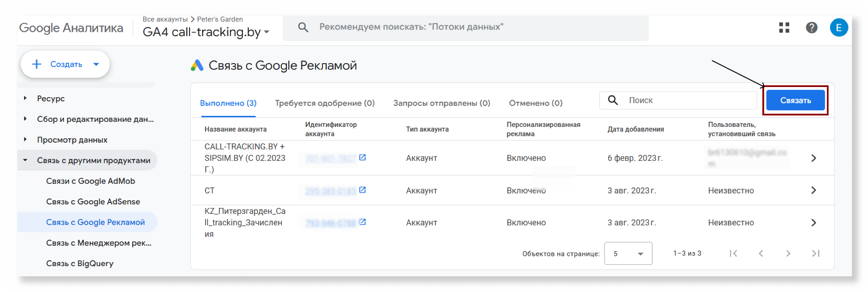Open external link icon for KZ_Питерзгарден row
This screenshot has height=292, width=868.
(362, 222)
